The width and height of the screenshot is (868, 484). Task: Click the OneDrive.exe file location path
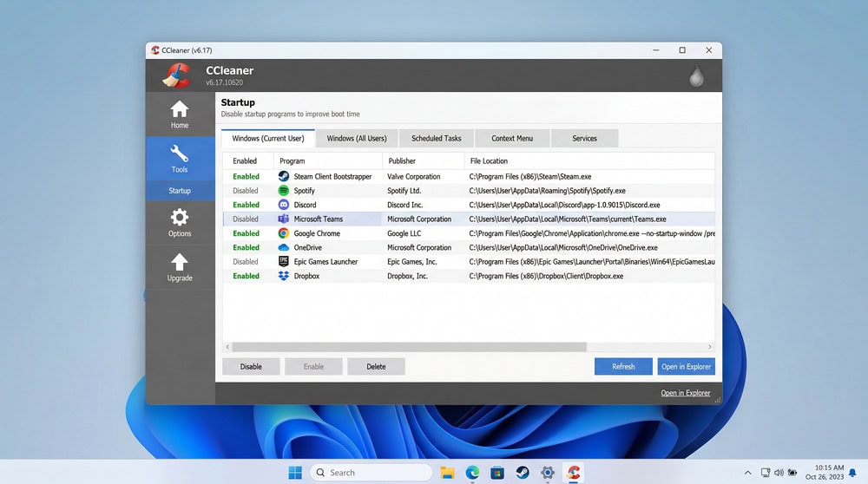tap(563, 247)
